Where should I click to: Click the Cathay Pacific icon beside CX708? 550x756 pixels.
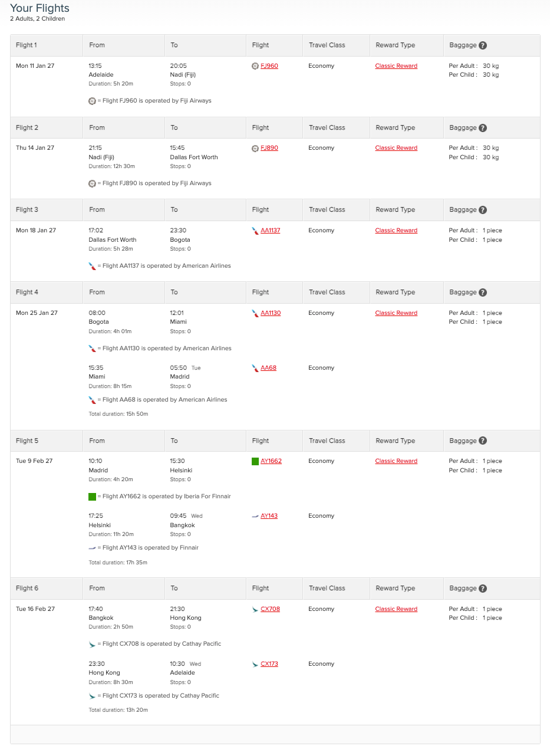pyautogui.click(x=255, y=609)
